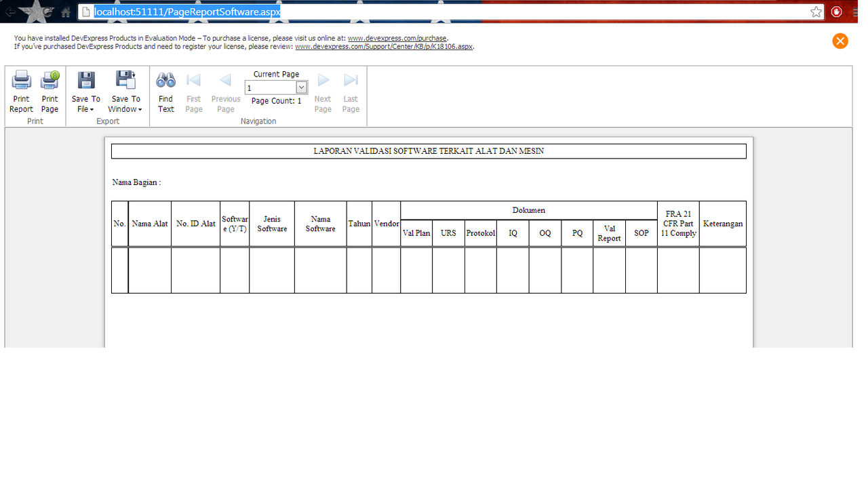Click the Current Page number field
Viewport: 868px width, 488px height.
click(270, 88)
